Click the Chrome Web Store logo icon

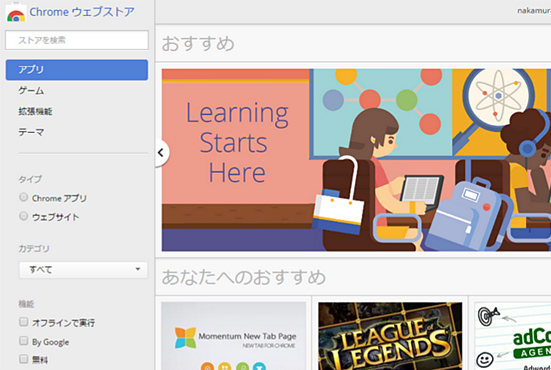tap(16, 13)
